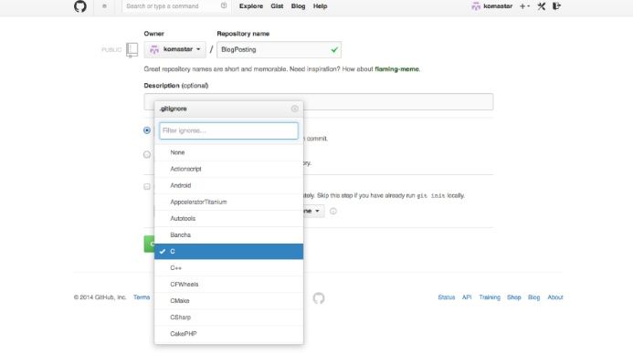The image size is (633, 364).
Task: Open Terms link in footer
Action: coord(142,297)
